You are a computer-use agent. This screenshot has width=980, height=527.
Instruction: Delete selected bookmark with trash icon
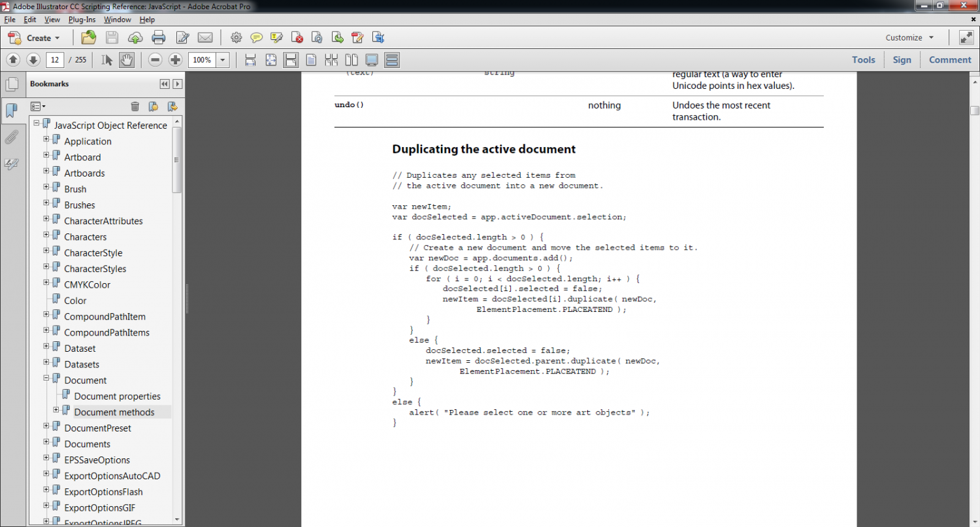(x=135, y=106)
